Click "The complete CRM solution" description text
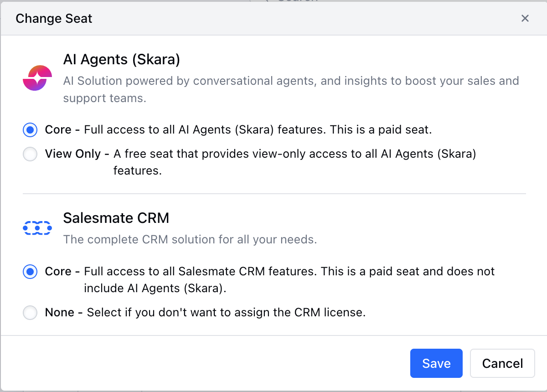The image size is (547, 392). click(x=190, y=239)
